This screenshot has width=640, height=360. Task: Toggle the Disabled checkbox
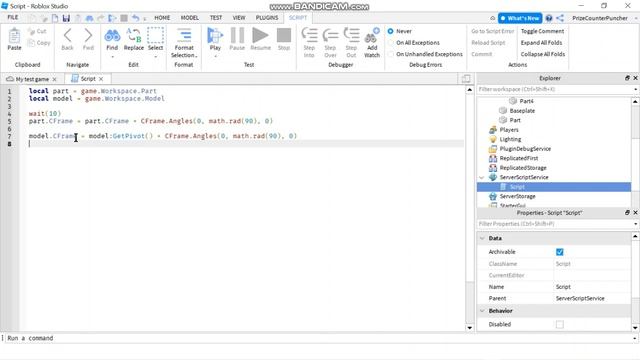click(x=560, y=324)
